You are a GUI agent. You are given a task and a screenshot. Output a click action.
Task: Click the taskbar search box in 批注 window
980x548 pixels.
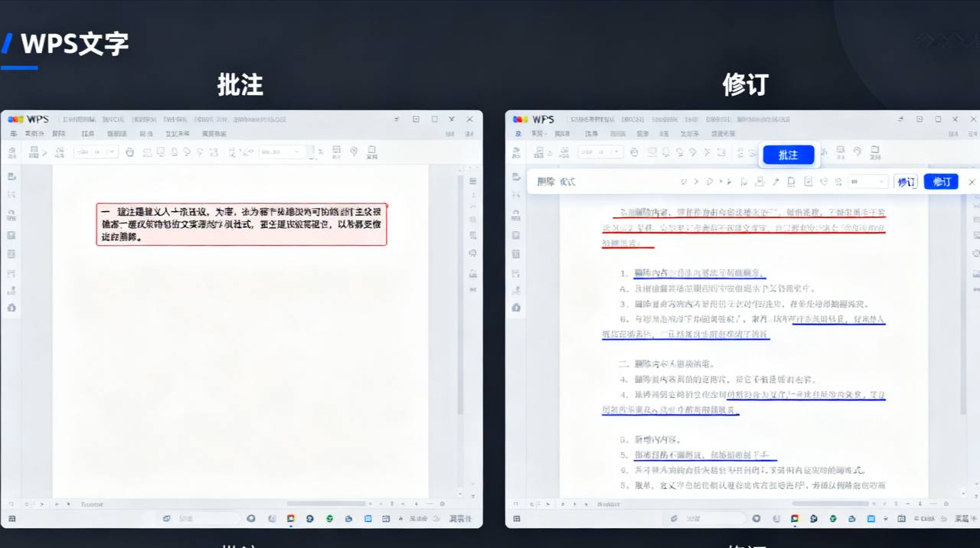[x=199, y=518]
